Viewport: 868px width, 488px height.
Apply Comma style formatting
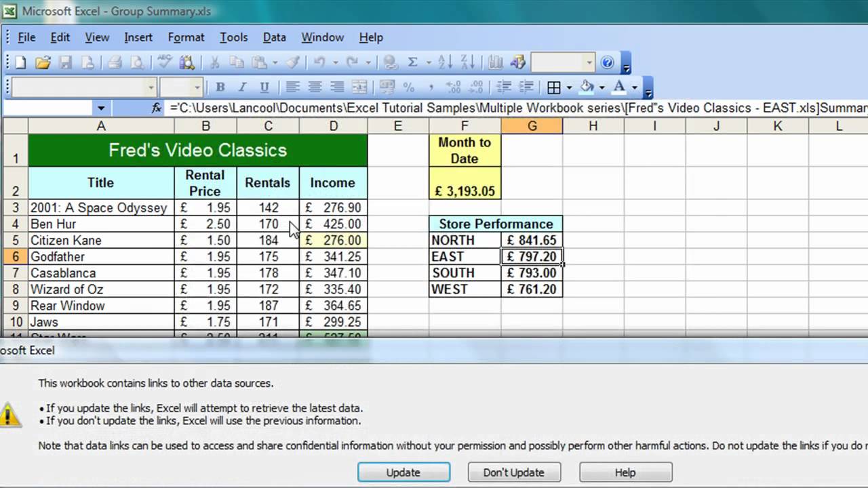(431, 87)
